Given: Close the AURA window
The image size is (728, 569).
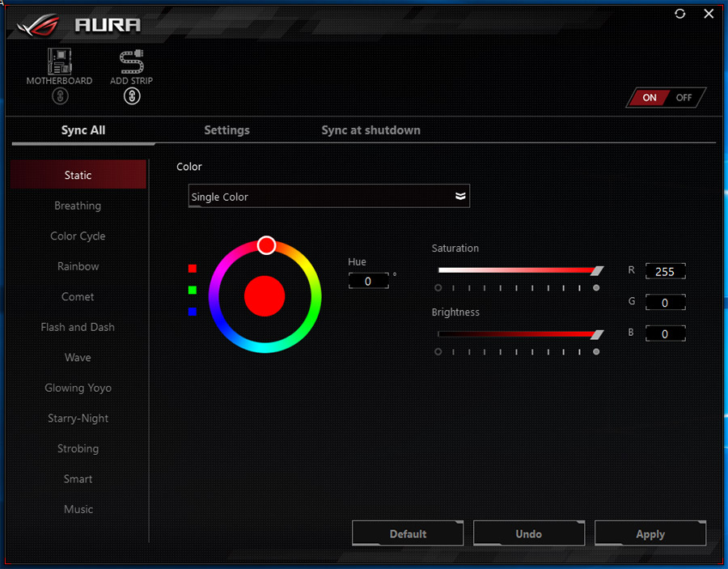Looking at the screenshot, I should click(x=709, y=14).
